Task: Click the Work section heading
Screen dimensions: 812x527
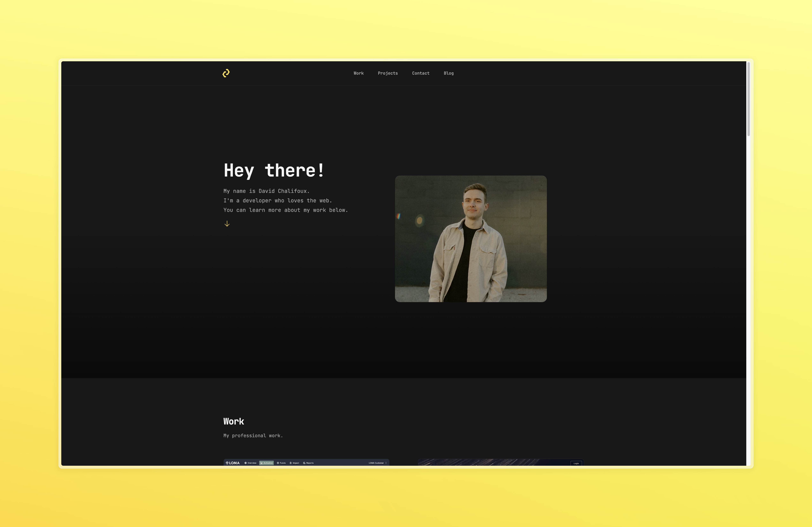Action: click(234, 421)
